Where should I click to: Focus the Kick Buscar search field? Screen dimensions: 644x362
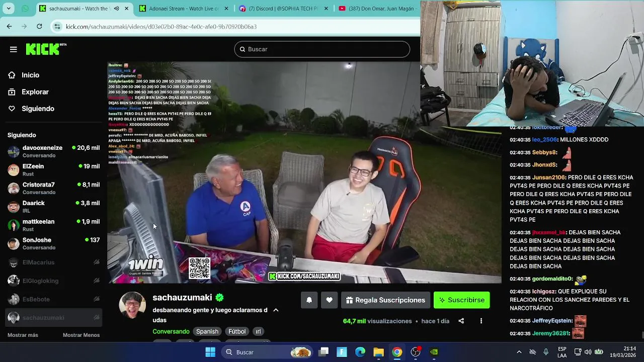pyautogui.click(x=322, y=49)
